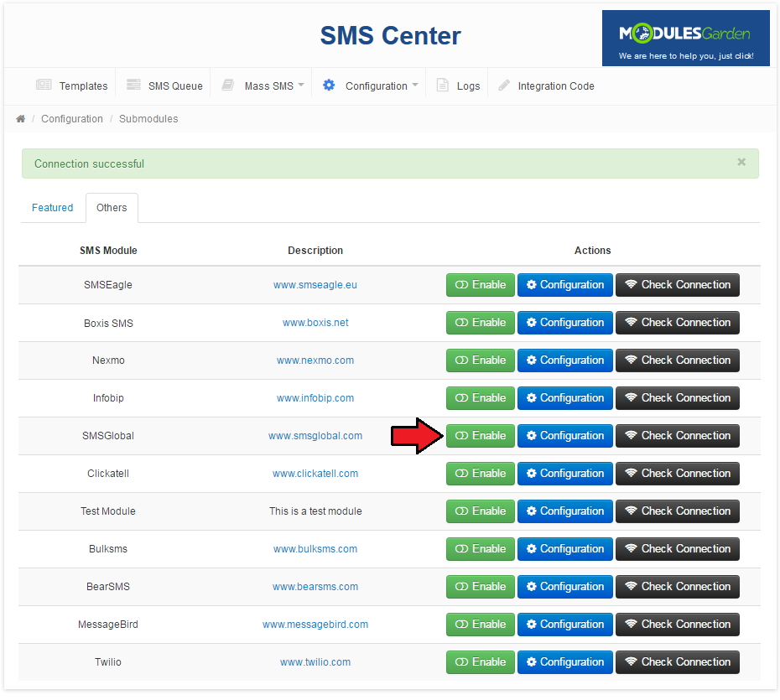Enable the Twilio module

coord(480,663)
